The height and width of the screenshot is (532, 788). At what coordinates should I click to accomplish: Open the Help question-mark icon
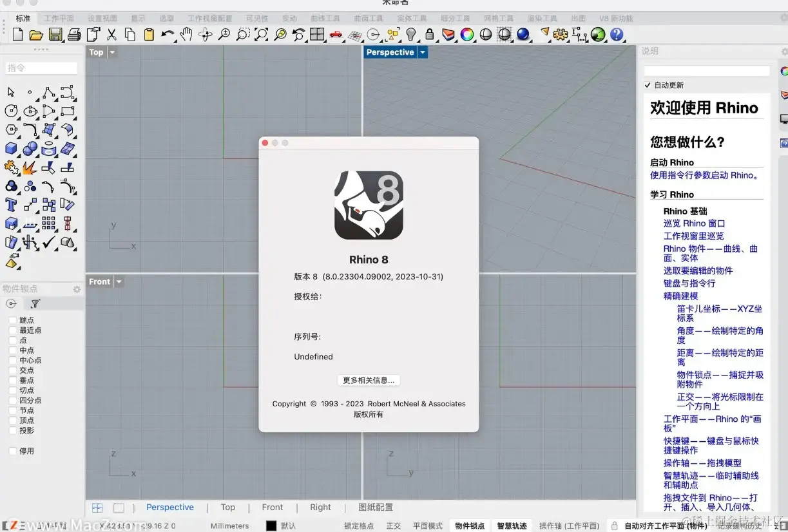[617, 34]
